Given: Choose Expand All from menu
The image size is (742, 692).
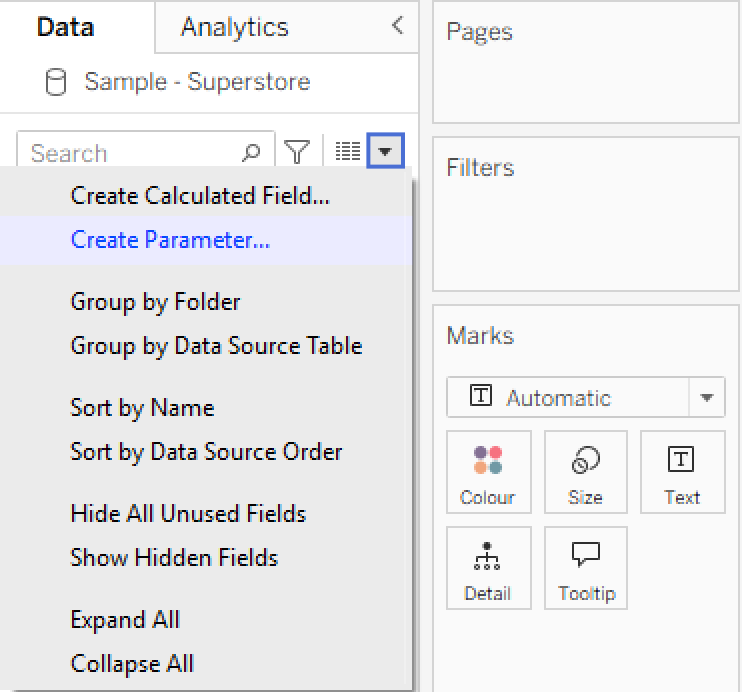Looking at the screenshot, I should (125, 620).
